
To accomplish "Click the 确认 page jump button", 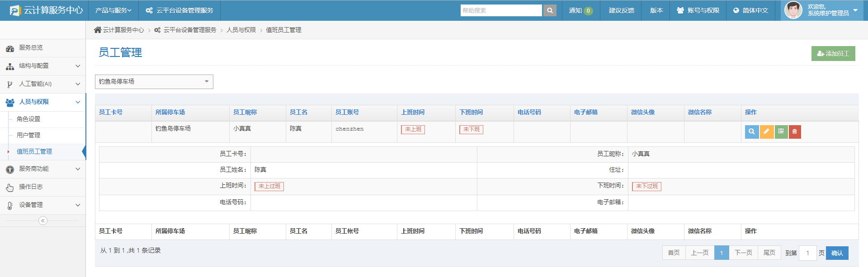I will (837, 253).
